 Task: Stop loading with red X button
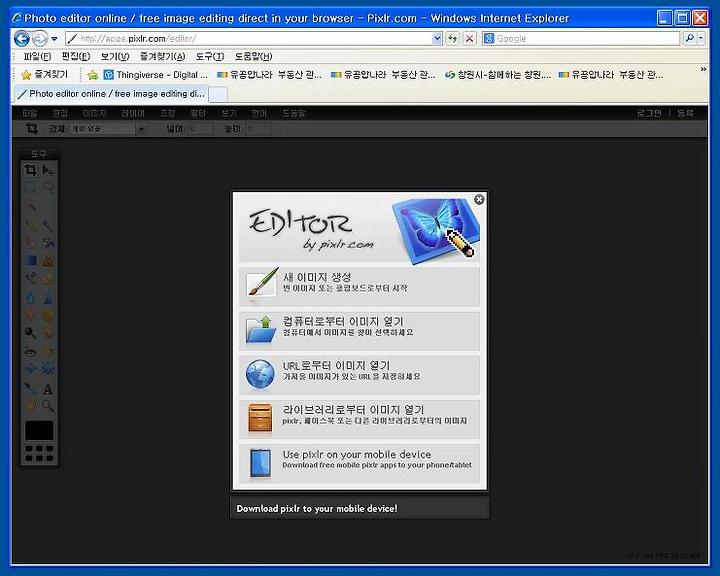point(469,39)
